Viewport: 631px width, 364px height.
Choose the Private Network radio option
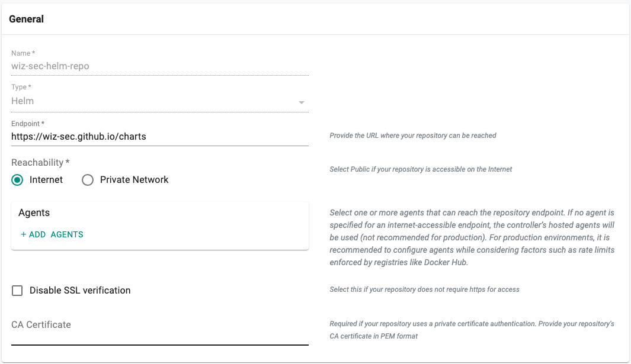pos(88,180)
